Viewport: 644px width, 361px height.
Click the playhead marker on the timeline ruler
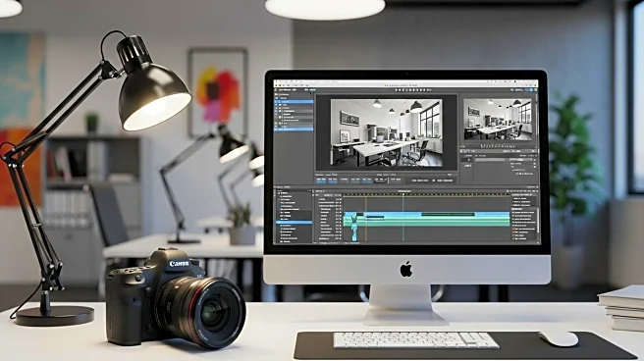point(402,194)
